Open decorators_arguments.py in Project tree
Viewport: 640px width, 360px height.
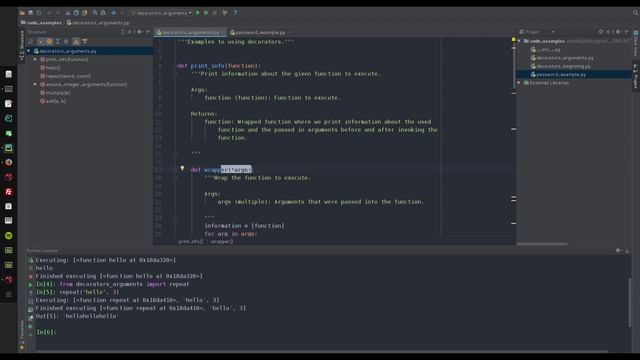pos(562,58)
